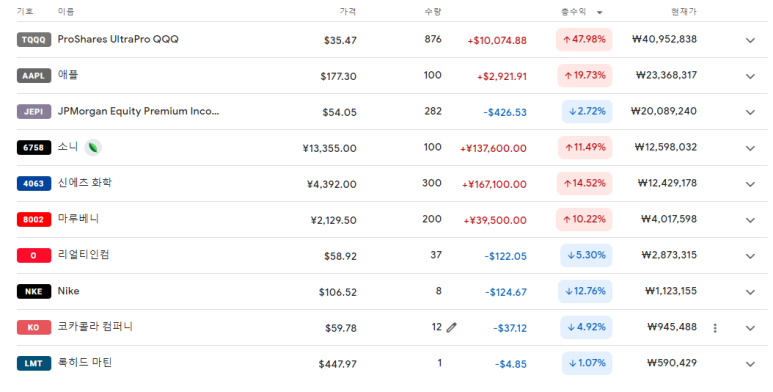The height and width of the screenshot is (392, 773).
Task: Click the +¥167,100.00 profit value
Action: pyautogui.click(x=494, y=184)
